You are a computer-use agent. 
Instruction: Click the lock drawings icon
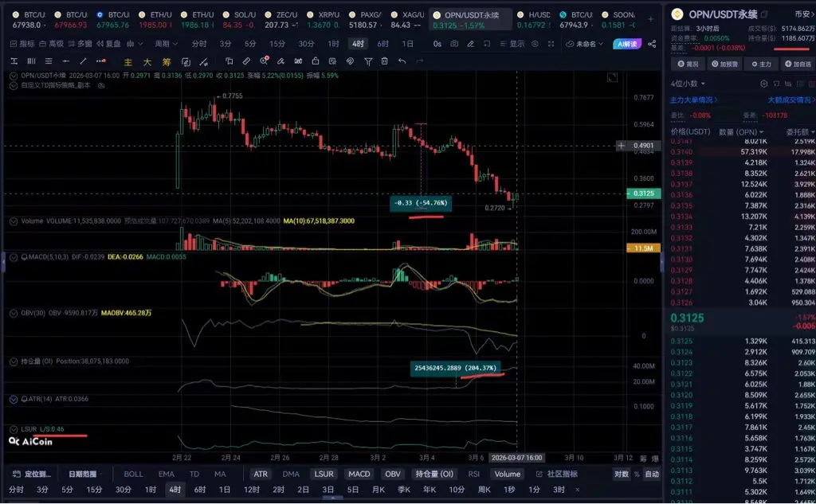click(x=316, y=61)
